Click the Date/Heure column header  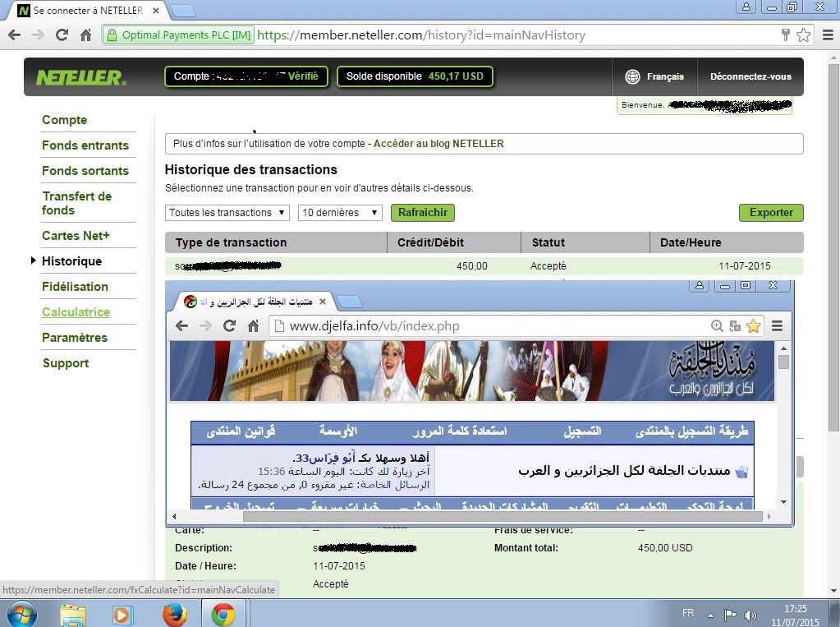(727, 242)
